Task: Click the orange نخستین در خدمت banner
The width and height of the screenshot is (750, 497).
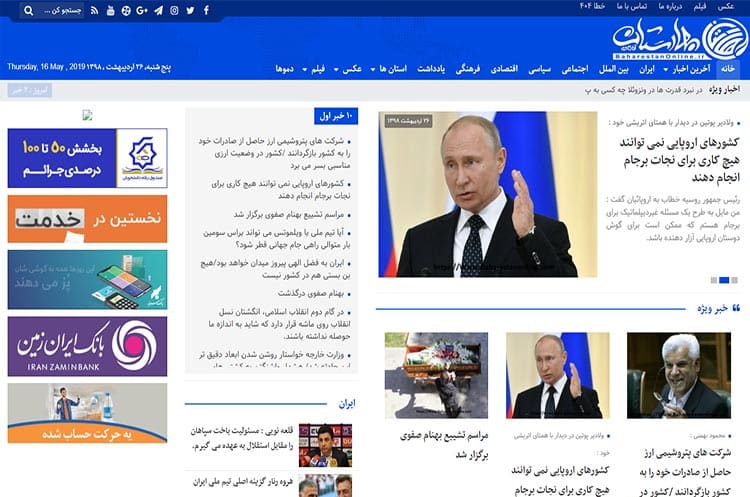Action: tap(88, 219)
